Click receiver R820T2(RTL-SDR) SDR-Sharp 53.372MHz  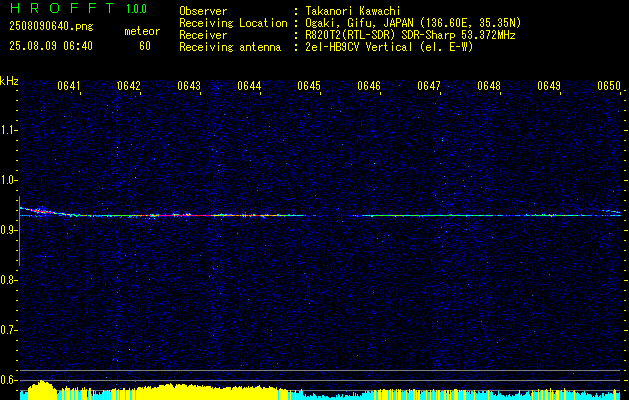click(x=410, y=35)
